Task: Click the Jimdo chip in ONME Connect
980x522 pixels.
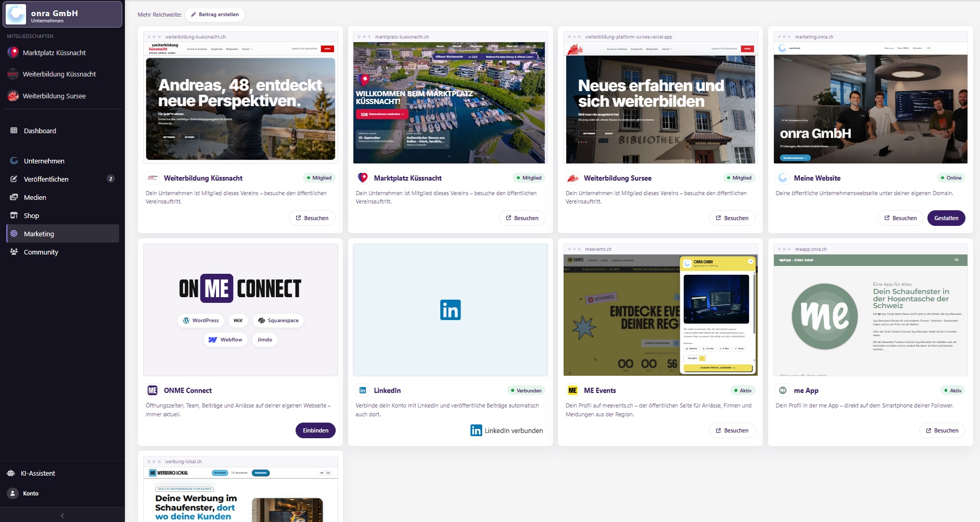Action: pyautogui.click(x=264, y=340)
